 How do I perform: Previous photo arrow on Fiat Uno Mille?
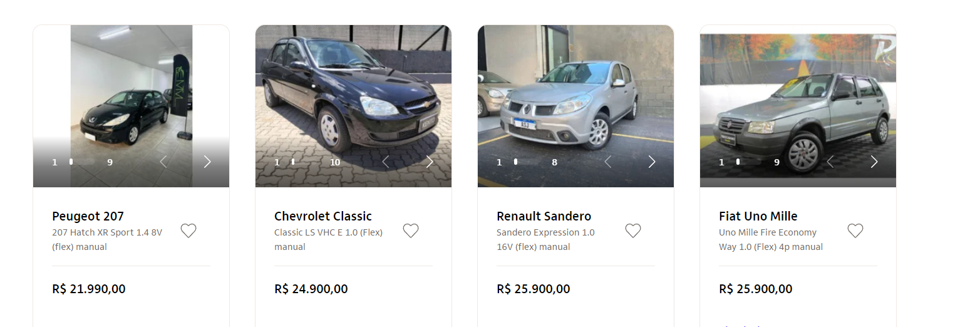click(x=830, y=162)
